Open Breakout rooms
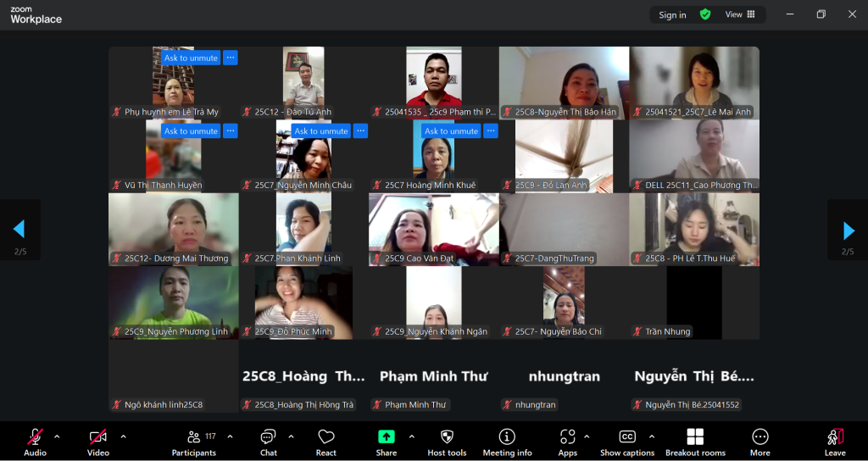The height and width of the screenshot is (461, 868). click(695, 441)
